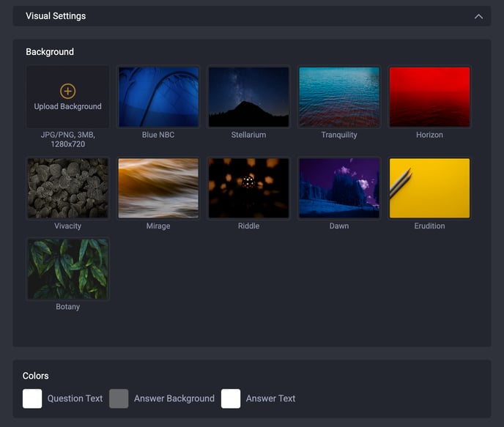Open the Question Text color swatch

32,398
